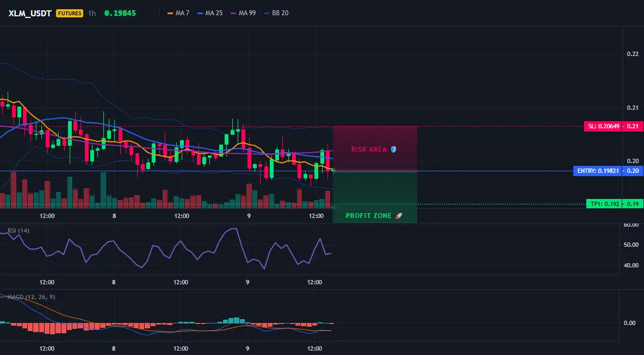
Task: Toggle the BB 20 legend entry
Action: pos(276,13)
